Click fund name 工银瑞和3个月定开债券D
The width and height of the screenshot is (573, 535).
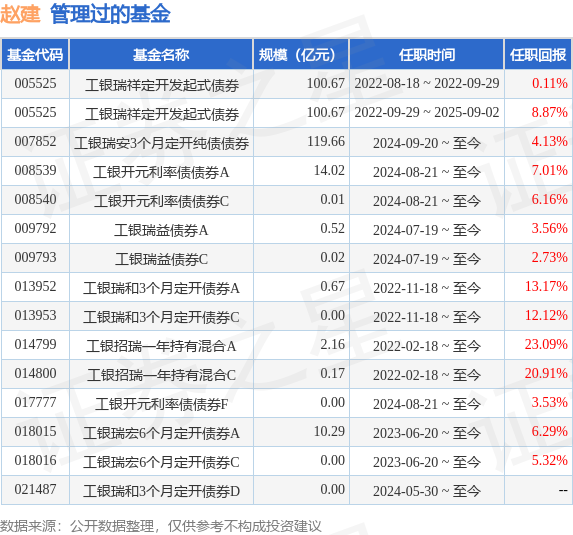161,491
